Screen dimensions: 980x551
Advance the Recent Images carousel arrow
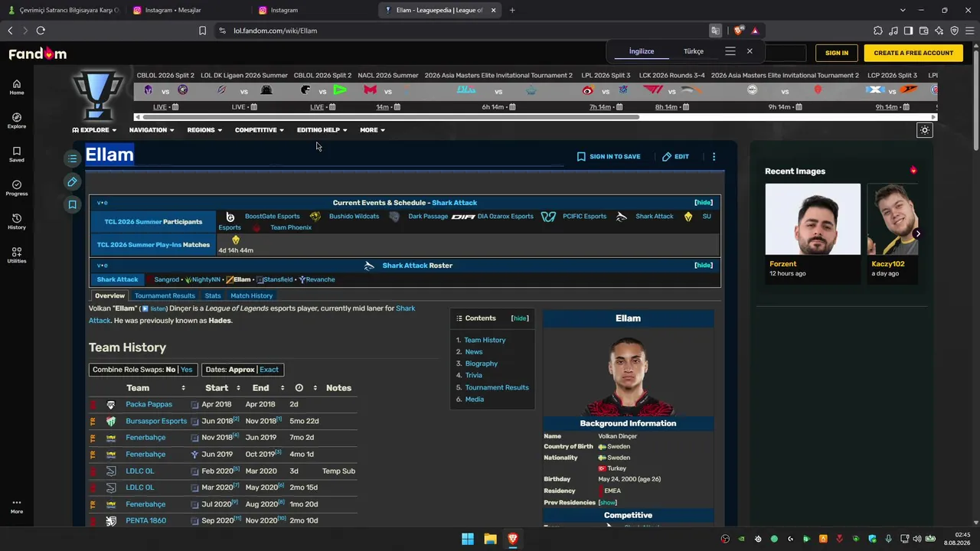pyautogui.click(x=917, y=233)
